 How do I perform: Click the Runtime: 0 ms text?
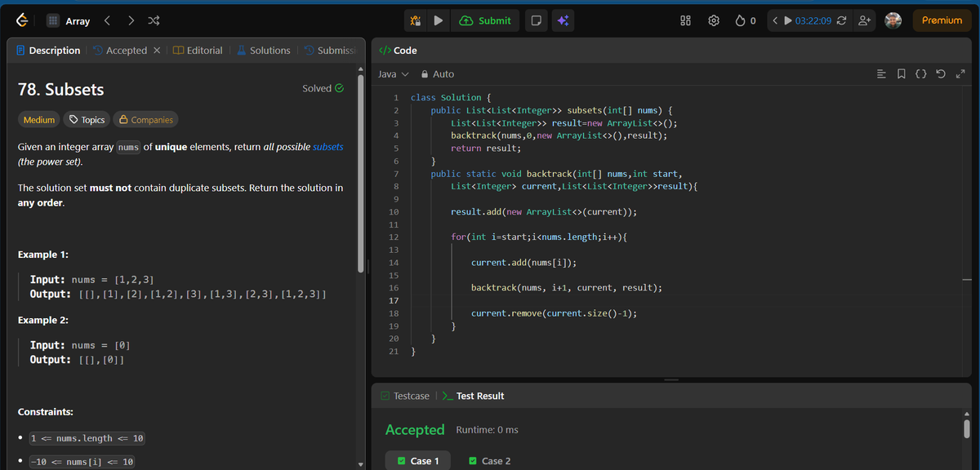coord(487,430)
